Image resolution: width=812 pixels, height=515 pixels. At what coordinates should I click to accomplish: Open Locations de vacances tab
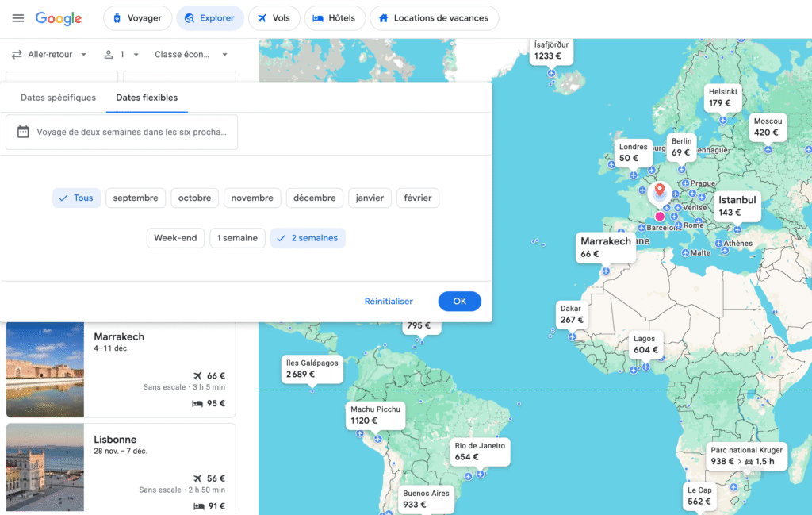[x=434, y=18]
